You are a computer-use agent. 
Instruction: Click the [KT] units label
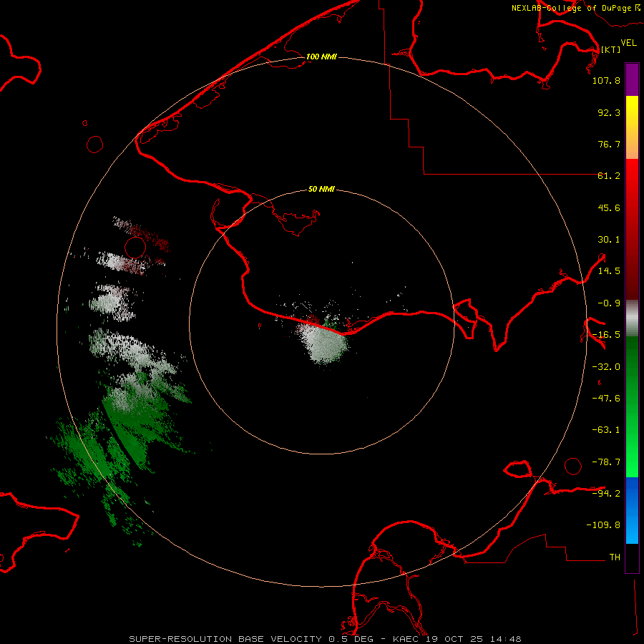(610, 49)
